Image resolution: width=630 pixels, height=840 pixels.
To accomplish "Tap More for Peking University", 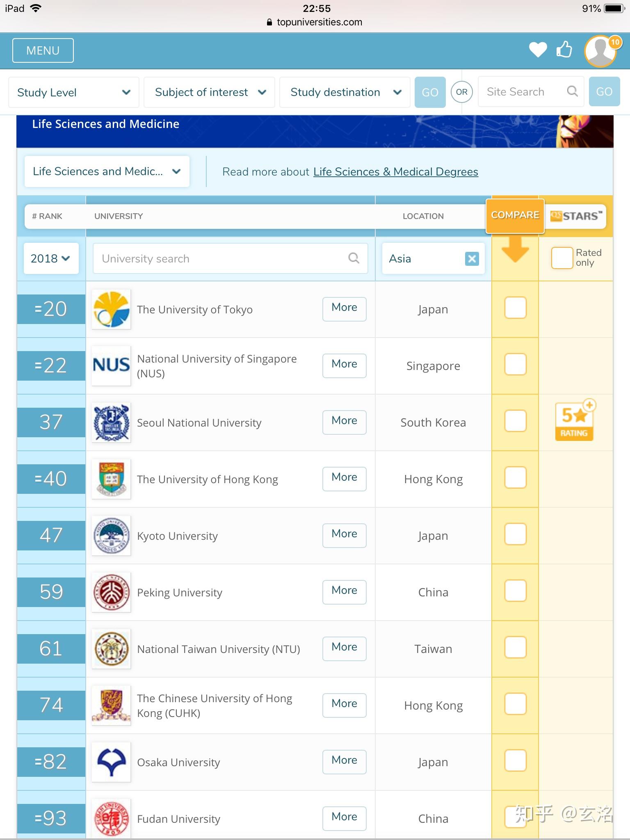I will [345, 592].
